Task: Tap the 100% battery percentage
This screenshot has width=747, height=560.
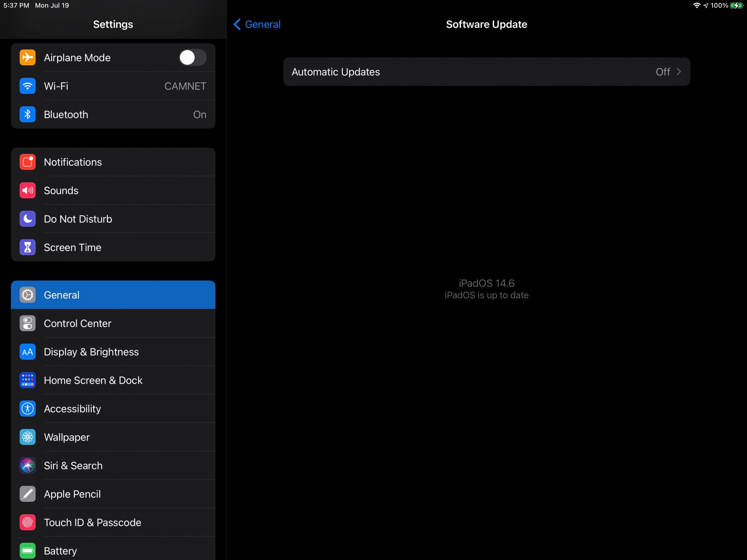Action: point(719,5)
